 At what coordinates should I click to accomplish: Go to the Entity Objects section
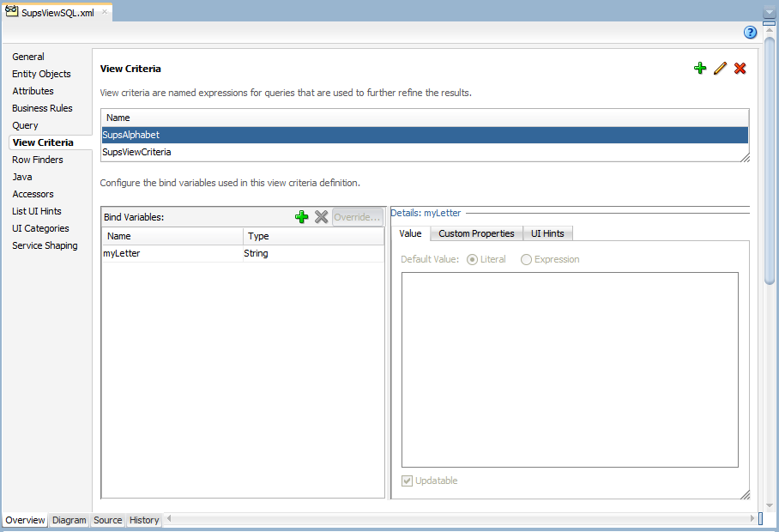click(41, 74)
